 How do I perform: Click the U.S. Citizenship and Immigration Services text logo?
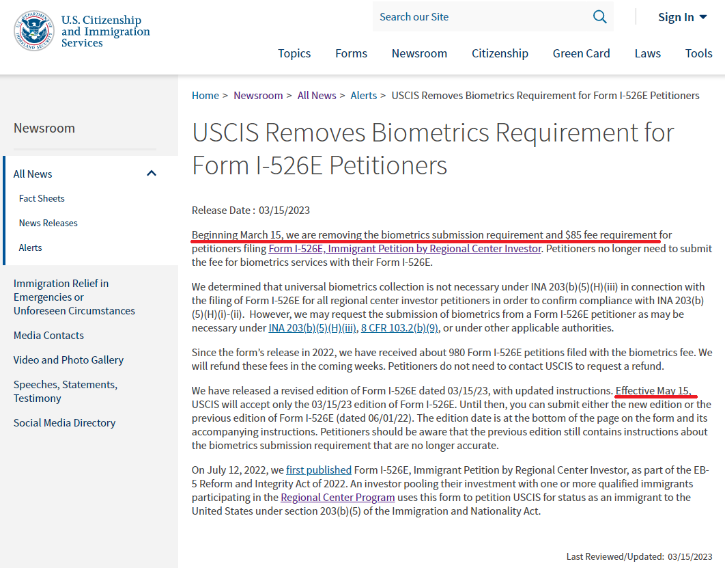(x=105, y=31)
